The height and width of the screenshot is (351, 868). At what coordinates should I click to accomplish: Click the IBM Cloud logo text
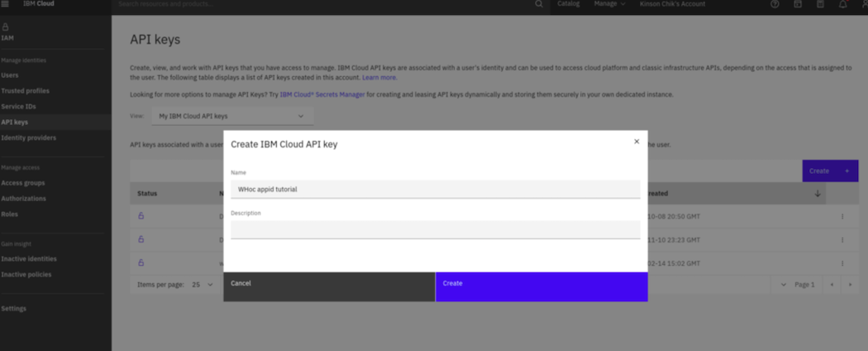[x=39, y=4]
